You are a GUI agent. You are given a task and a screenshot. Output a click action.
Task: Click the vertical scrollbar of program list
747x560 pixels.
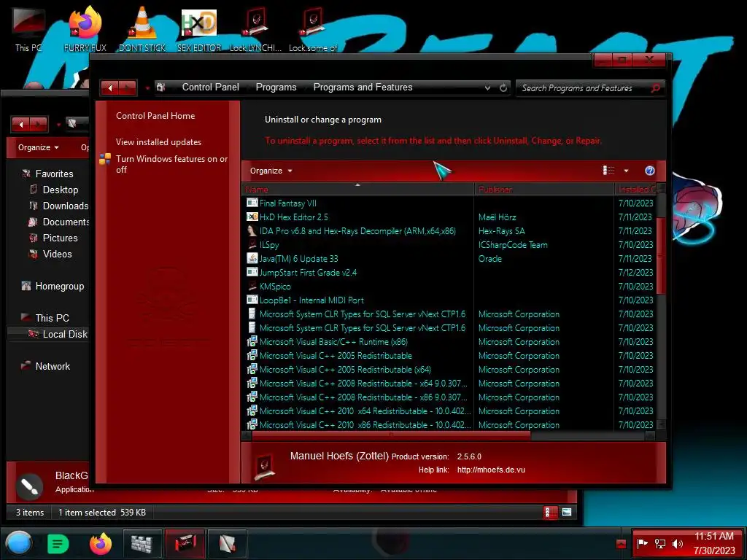(660, 255)
